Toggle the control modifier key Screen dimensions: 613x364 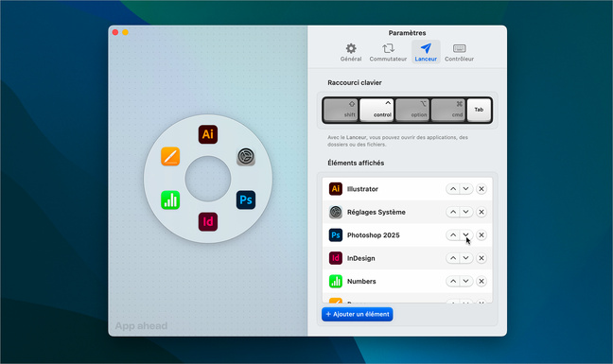(377, 110)
